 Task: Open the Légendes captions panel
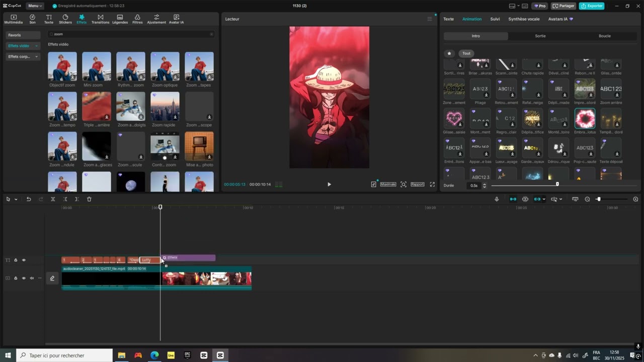click(x=120, y=19)
